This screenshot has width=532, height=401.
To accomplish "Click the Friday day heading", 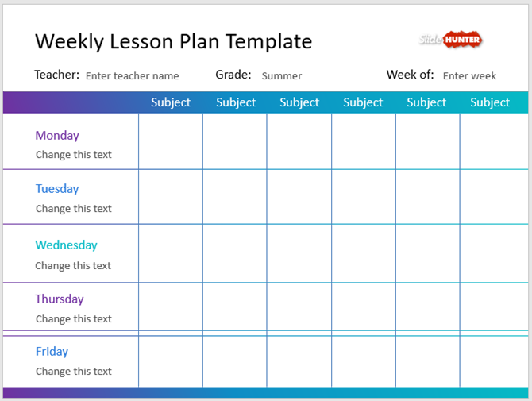I will (x=52, y=351).
